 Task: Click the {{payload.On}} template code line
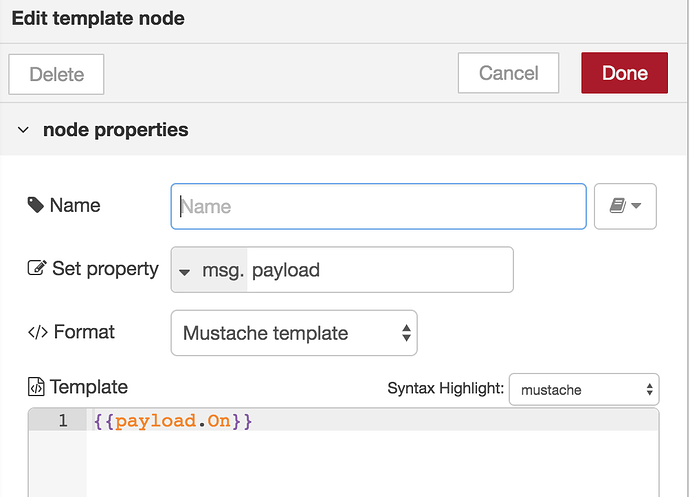click(172, 421)
